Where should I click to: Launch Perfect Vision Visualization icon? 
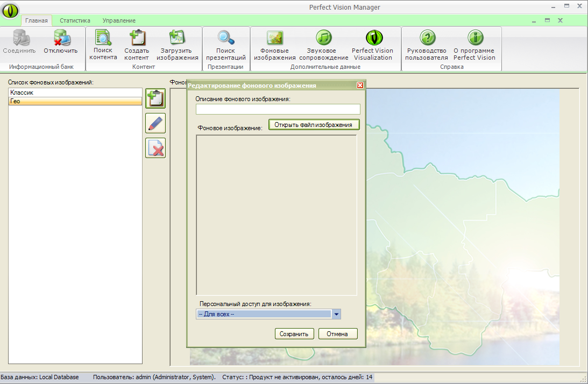374,38
